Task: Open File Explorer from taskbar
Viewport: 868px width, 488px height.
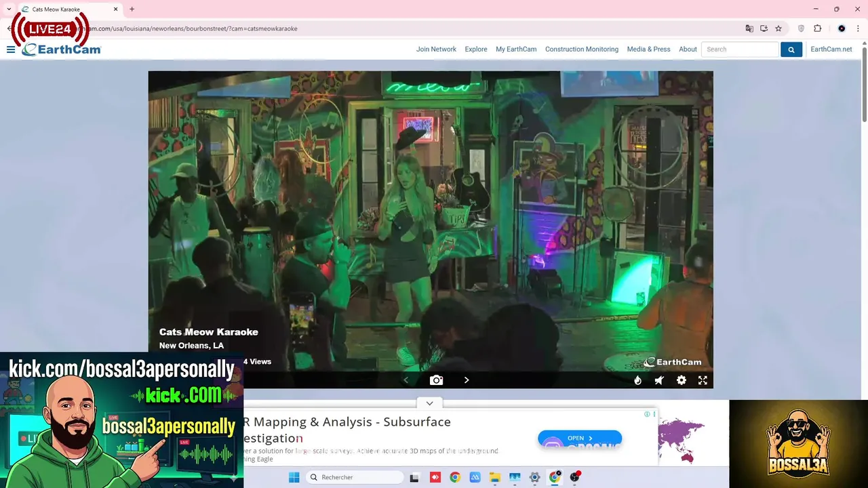Action: click(495, 477)
